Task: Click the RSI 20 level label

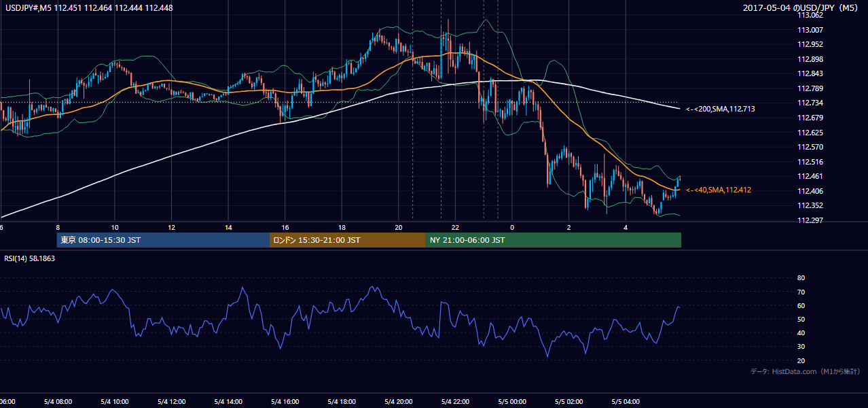Action: tap(801, 360)
